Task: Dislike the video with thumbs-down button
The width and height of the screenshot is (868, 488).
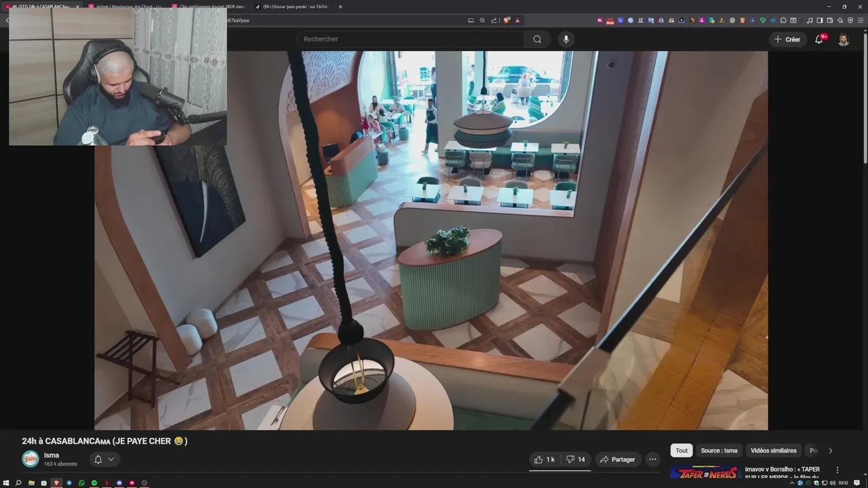Action: pyautogui.click(x=576, y=460)
